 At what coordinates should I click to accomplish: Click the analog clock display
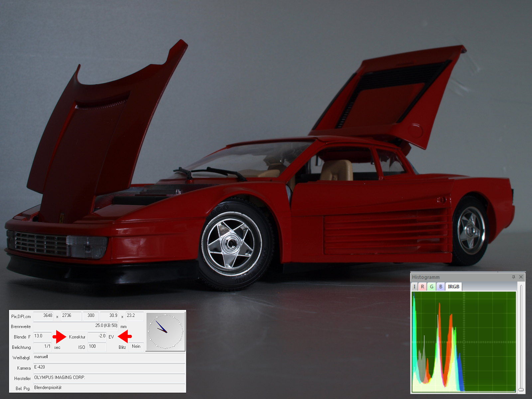tap(165, 332)
